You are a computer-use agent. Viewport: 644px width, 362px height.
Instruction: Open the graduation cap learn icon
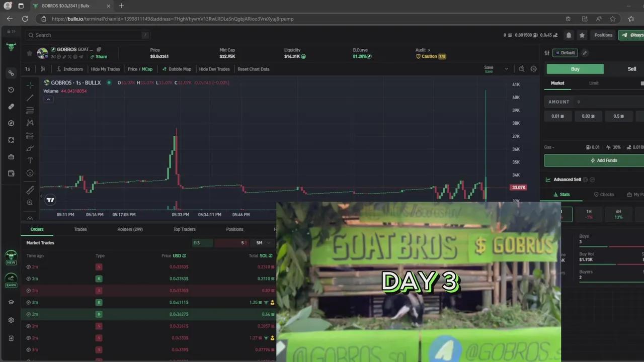[11, 302]
